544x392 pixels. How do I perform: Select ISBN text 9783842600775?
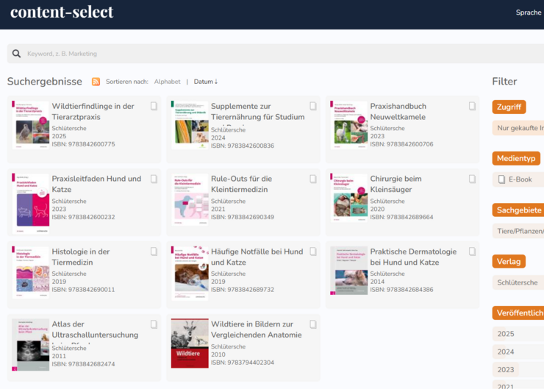pyautogui.click(x=92, y=144)
